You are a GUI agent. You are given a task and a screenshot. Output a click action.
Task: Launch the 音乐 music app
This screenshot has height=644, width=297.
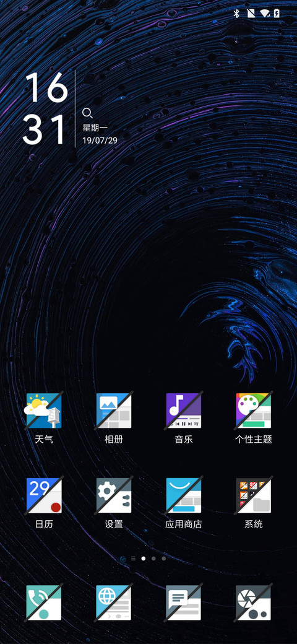[x=183, y=411]
